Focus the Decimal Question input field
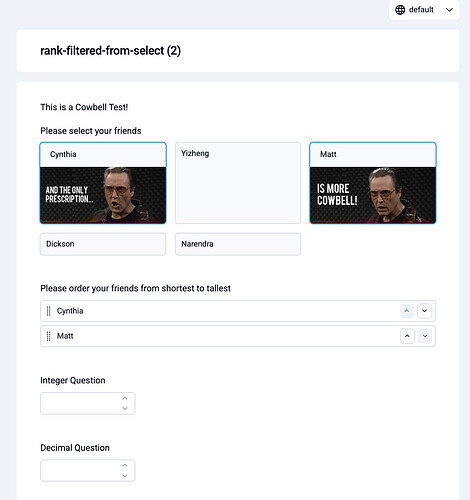Viewport: 470px width, 500px height. tap(88, 470)
